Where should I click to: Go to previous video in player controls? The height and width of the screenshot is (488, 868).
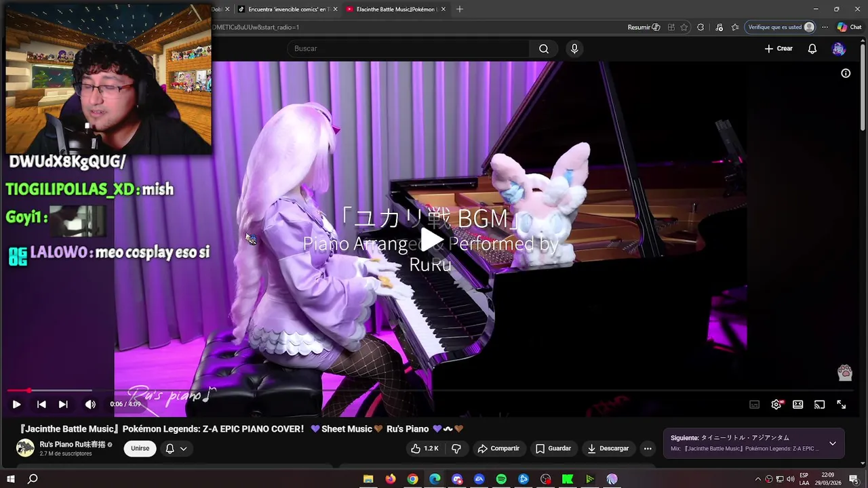[x=41, y=405]
